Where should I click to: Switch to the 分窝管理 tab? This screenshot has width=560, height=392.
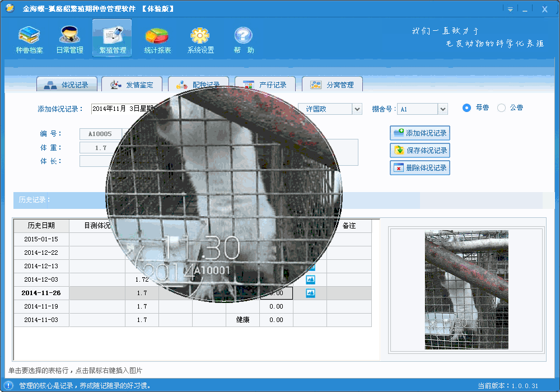(333, 85)
